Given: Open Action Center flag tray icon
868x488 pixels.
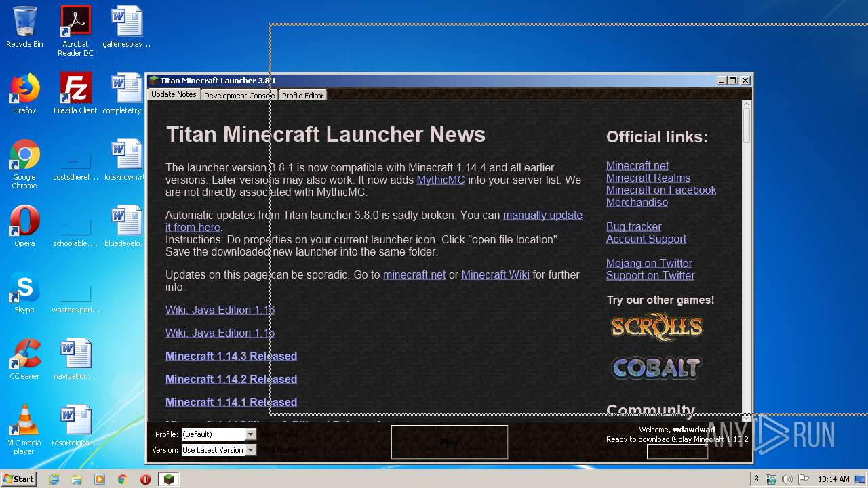Looking at the screenshot, I should tap(803, 479).
